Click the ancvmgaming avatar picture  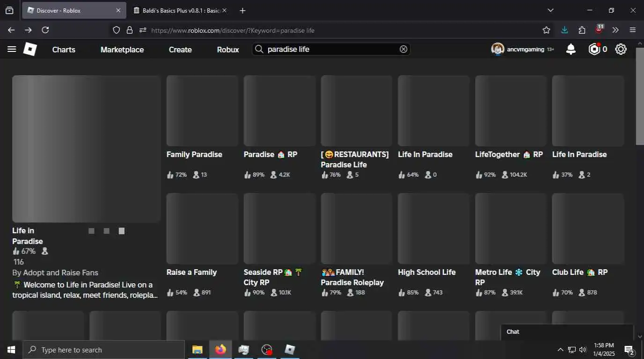coord(498,49)
